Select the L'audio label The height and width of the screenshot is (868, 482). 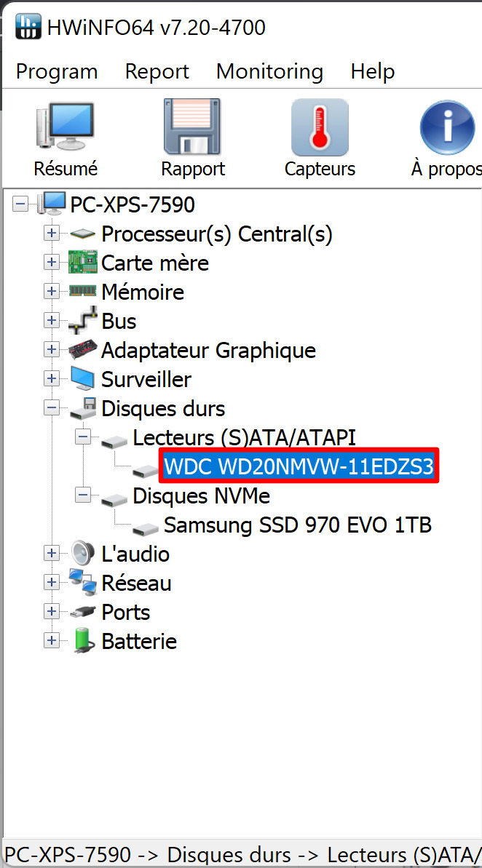[x=135, y=554]
